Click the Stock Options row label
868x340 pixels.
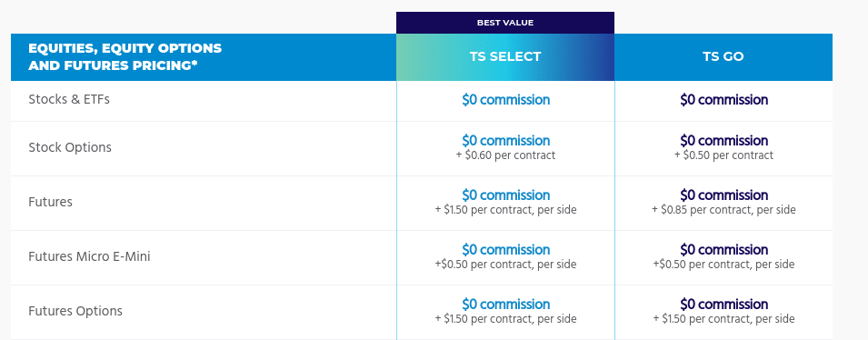pos(70,147)
